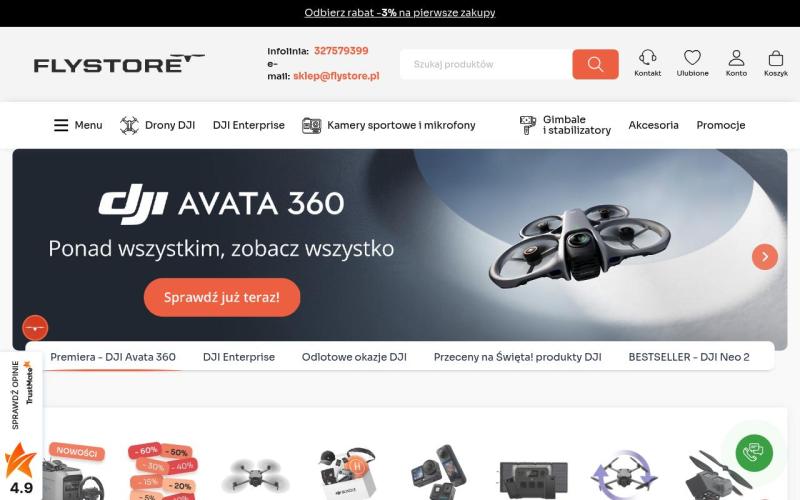Image resolution: width=800 pixels, height=500 pixels.
Task: Click the discount rabat -3% link
Action: (399, 13)
